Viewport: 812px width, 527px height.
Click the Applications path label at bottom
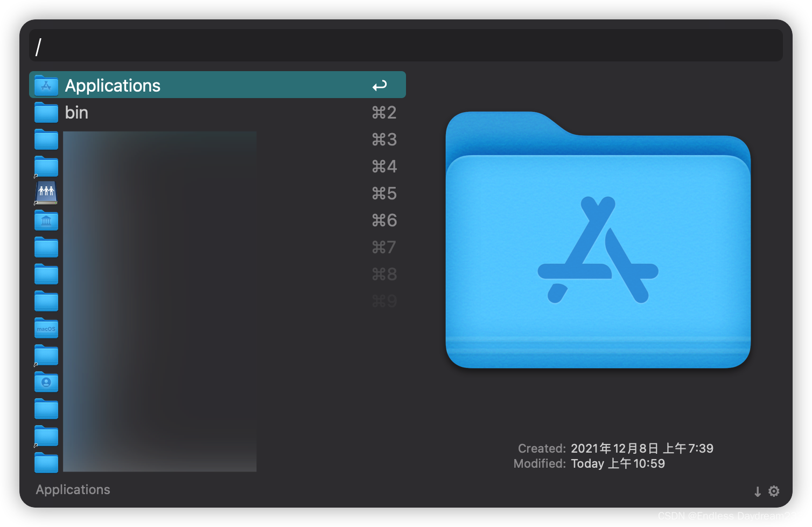pyautogui.click(x=73, y=490)
